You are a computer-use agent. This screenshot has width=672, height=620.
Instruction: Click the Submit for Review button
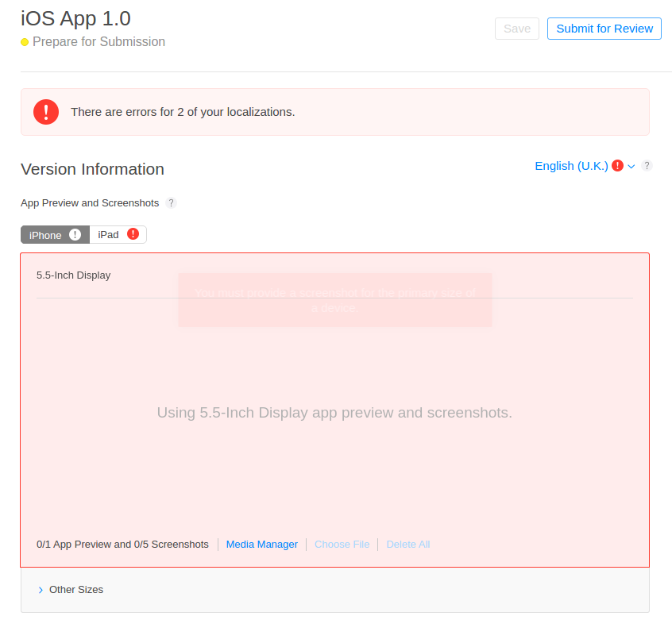604,29
